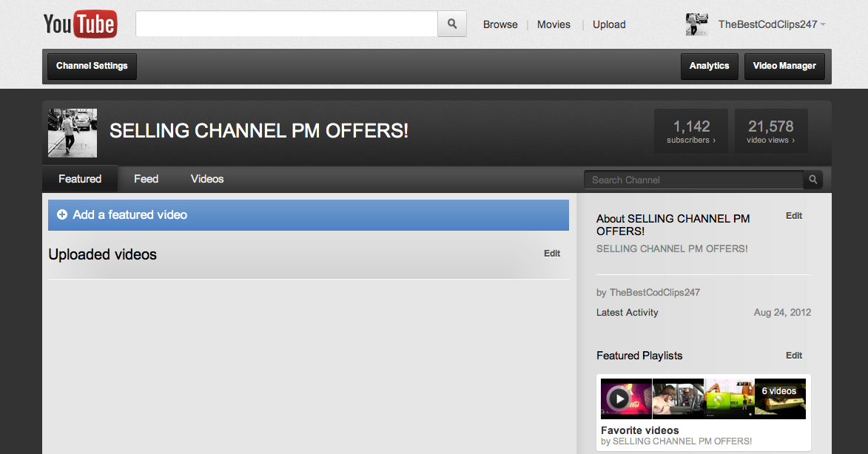Click the Featured Playlists heading
Viewport: 868px width, 454px height.
click(x=639, y=356)
